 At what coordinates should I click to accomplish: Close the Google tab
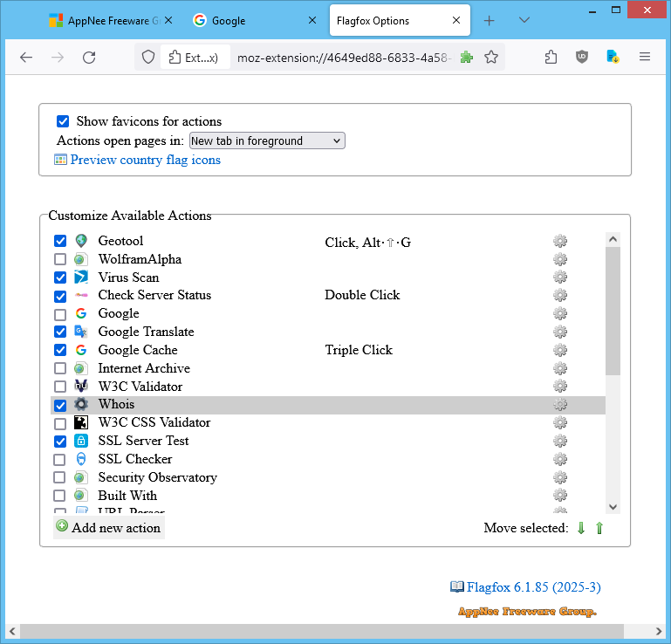point(312,20)
